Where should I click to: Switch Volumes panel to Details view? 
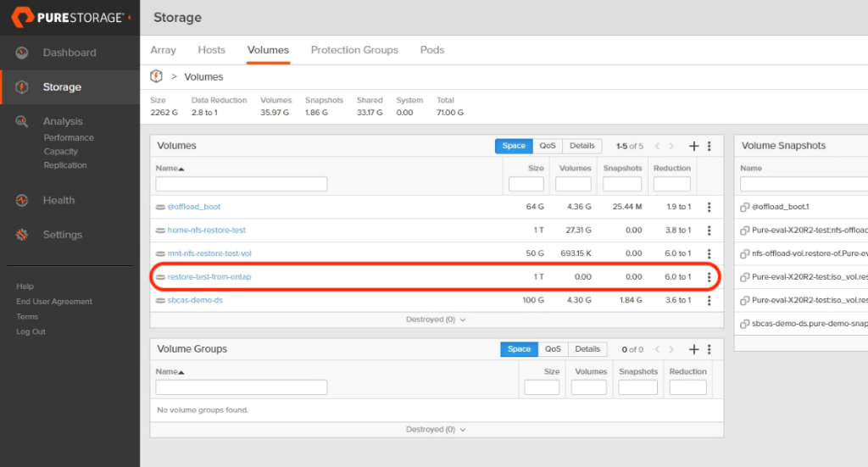581,146
